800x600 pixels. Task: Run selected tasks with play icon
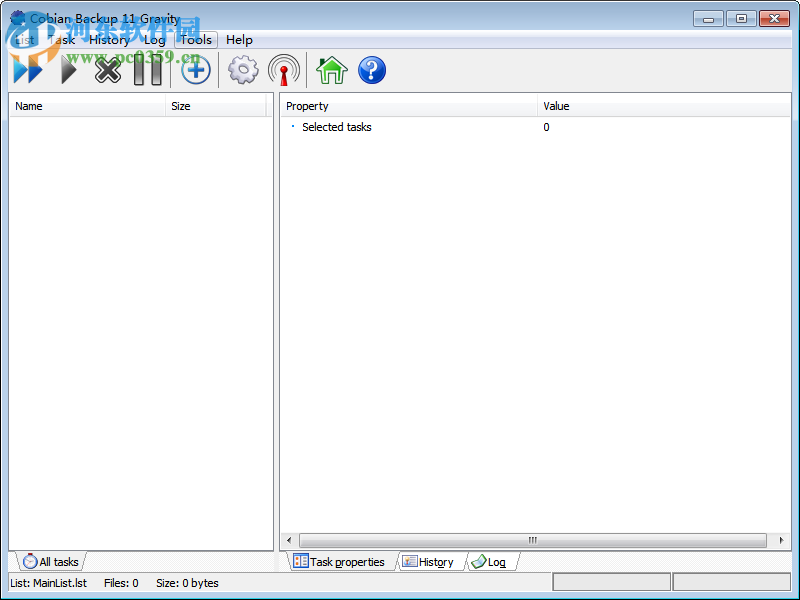(x=69, y=70)
